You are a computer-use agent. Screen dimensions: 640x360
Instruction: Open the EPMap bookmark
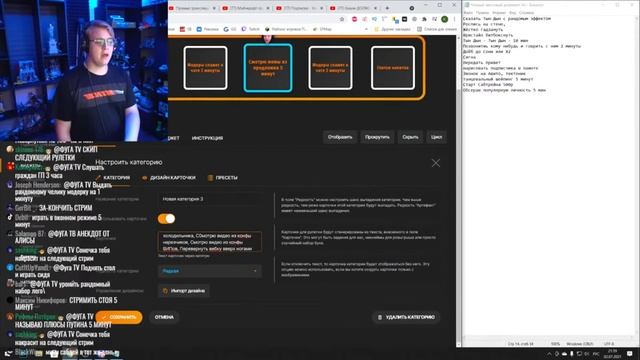click(x=322, y=29)
